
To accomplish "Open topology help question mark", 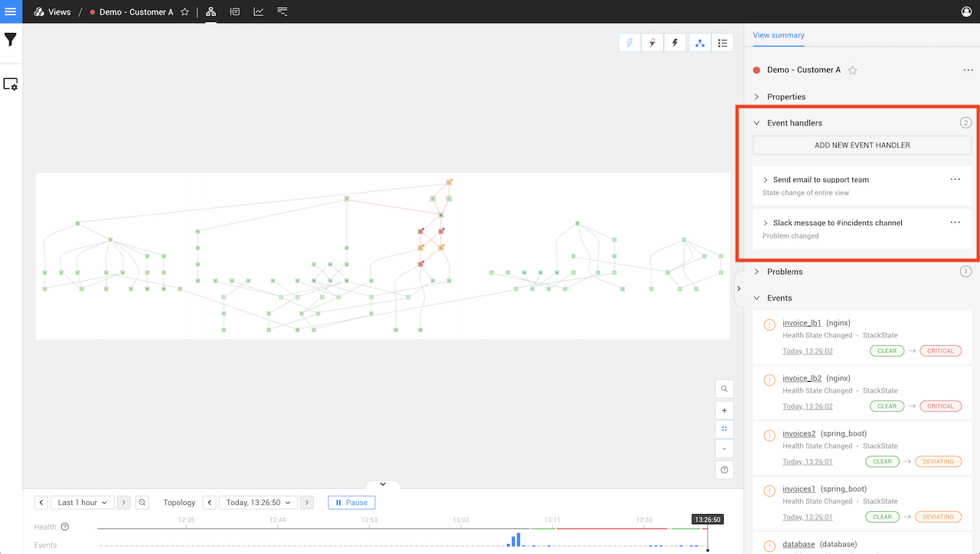I will click(724, 470).
